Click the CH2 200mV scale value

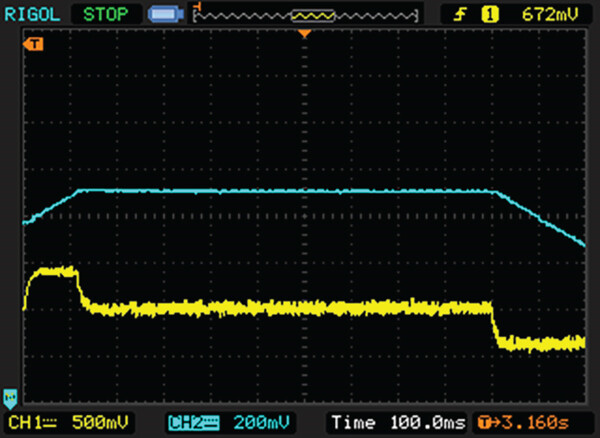tap(262, 423)
